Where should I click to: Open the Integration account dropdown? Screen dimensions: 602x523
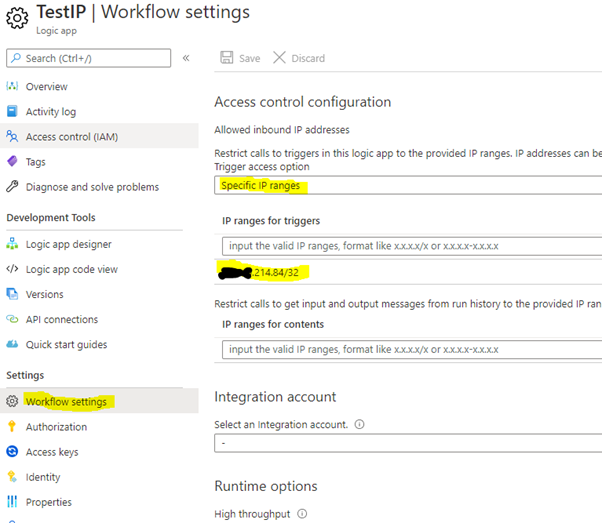click(x=408, y=443)
